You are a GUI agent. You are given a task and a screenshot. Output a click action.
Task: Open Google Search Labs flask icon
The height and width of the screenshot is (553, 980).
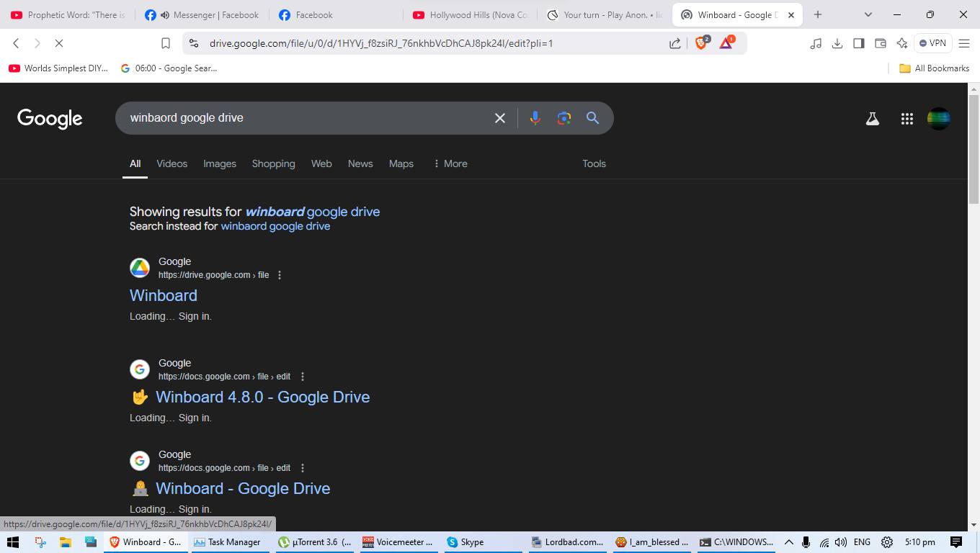click(872, 119)
